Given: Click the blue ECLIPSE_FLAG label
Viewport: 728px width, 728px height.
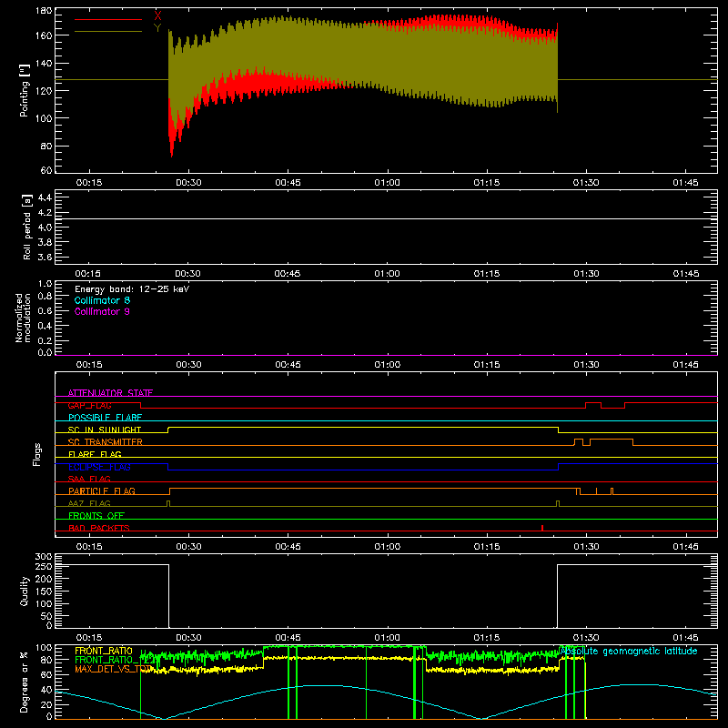Looking at the screenshot, I should click(x=99, y=467).
